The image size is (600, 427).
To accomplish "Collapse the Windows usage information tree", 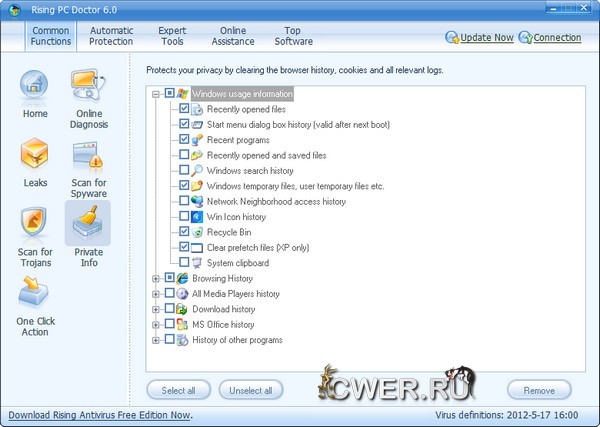I will [156, 94].
